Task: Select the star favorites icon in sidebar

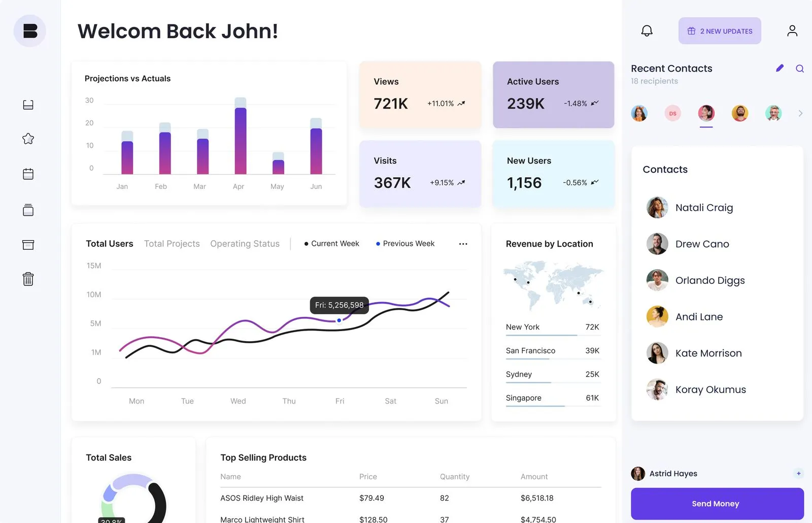Action: (28, 138)
